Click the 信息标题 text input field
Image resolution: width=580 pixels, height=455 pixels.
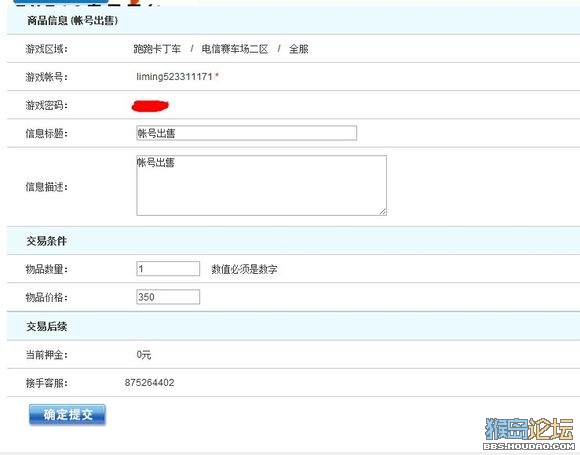click(x=246, y=133)
